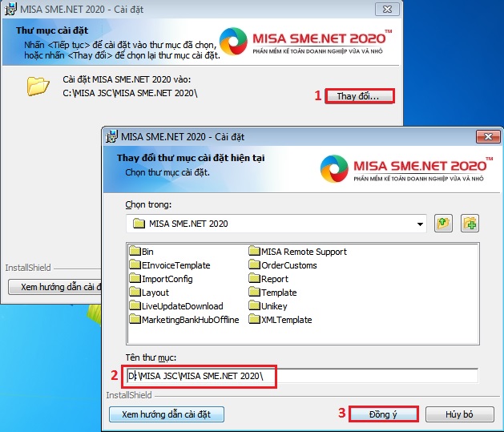504x432 pixels.
Task: Close the back Cài đặt window
Action: click(x=387, y=10)
